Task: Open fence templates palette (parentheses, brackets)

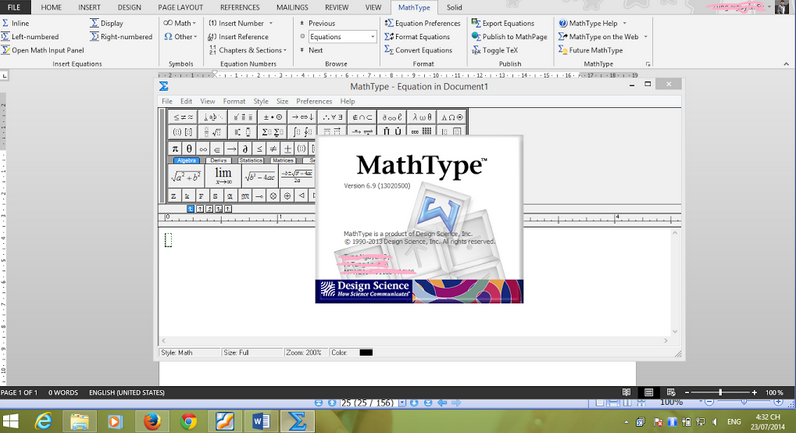Action: coord(183,132)
